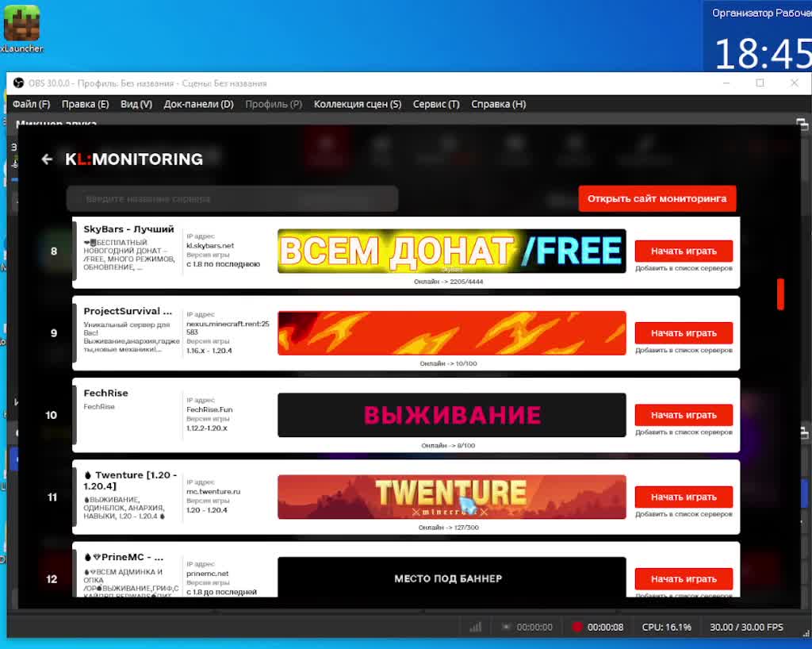Click the network signal bars icon in status bar
The height and width of the screenshot is (649, 812).
coord(476,628)
